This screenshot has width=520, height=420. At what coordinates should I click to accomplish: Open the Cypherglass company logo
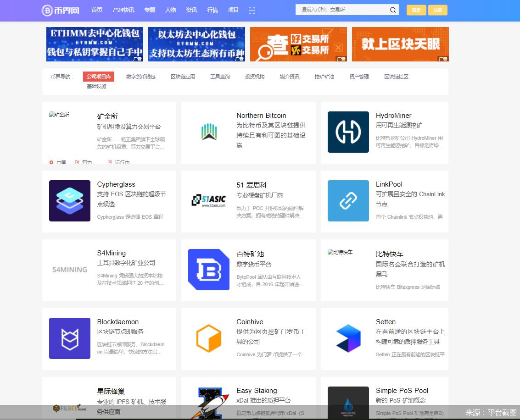(69, 201)
